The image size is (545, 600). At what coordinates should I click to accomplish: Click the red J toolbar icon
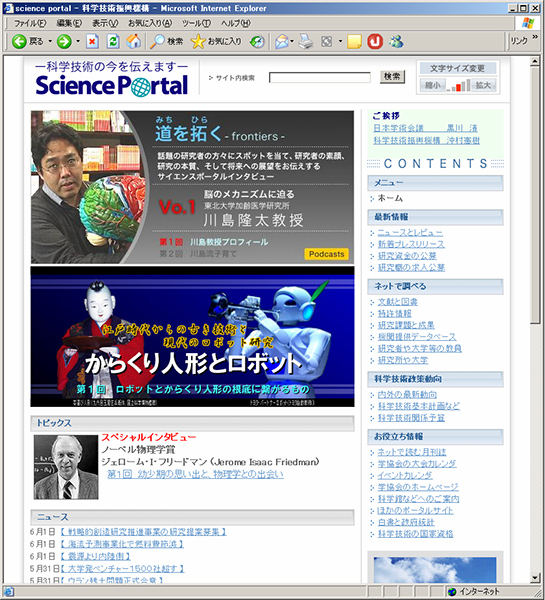point(375,41)
